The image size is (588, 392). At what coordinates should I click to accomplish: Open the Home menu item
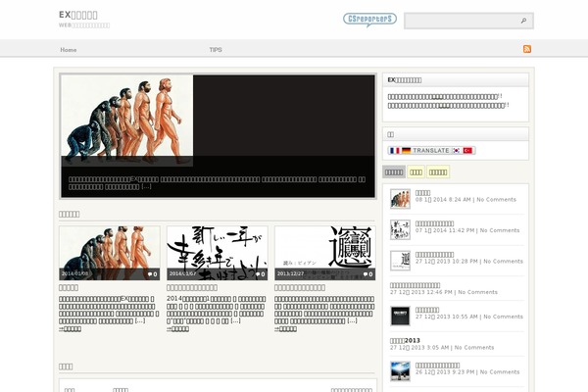69,49
